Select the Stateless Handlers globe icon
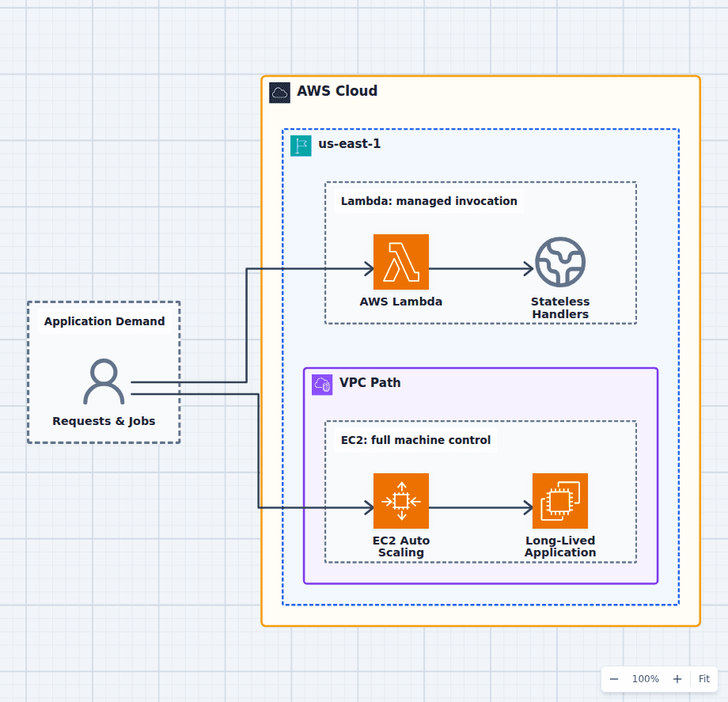 click(560, 262)
